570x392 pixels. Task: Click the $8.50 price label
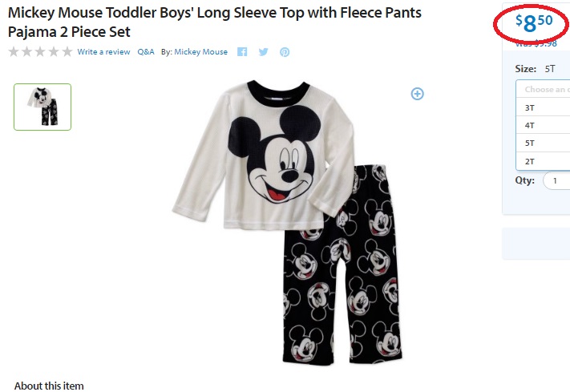(534, 22)
